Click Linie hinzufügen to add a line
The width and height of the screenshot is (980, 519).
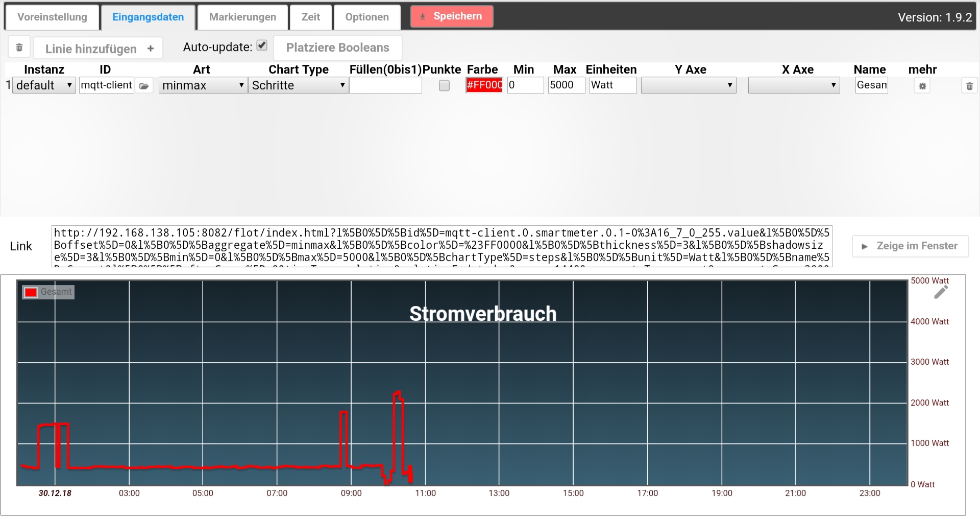pyautogui.click(x=98, y=49)
